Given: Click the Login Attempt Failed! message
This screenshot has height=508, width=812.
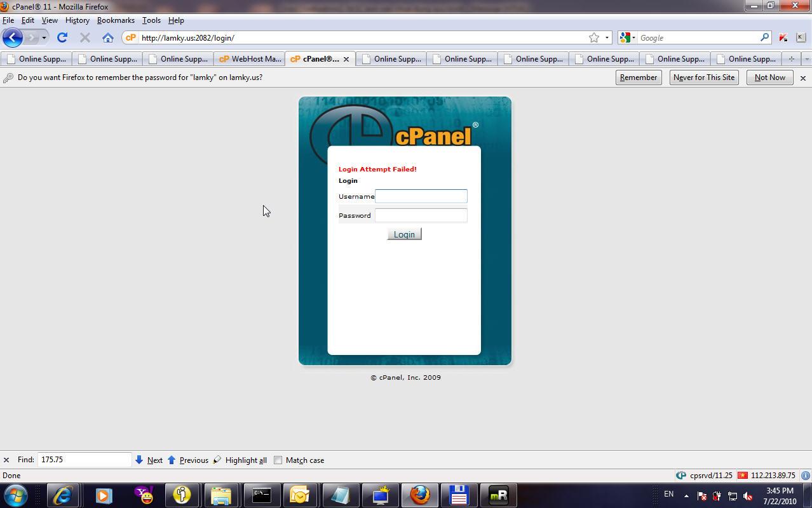Looking at the screenshot, I should 377,169.
